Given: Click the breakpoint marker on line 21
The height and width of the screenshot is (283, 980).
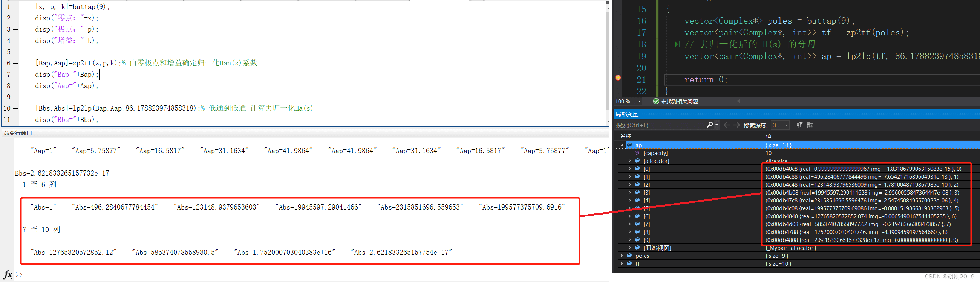Looking at the screenshot, I should click(x=618, y=78).
